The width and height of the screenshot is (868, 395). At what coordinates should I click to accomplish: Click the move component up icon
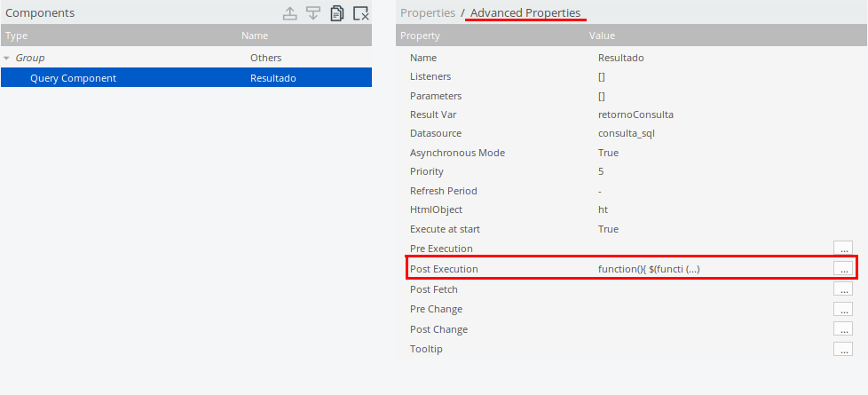point(289,13)
